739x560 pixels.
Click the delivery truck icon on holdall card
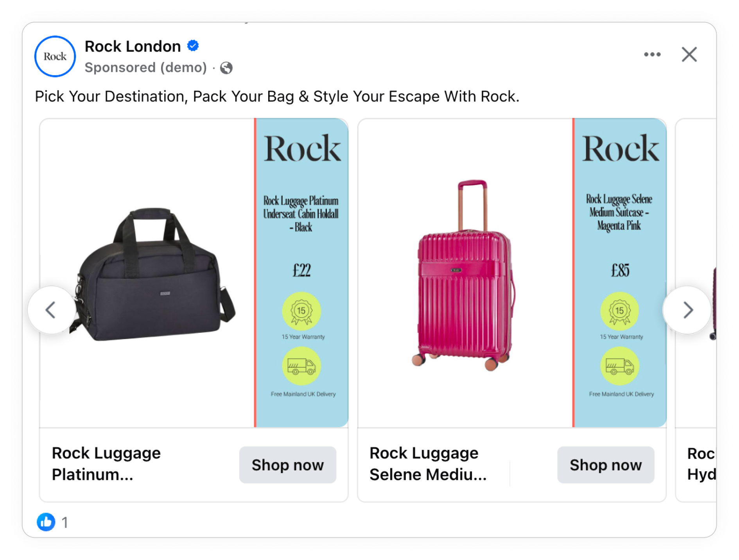tap(301, 366)
